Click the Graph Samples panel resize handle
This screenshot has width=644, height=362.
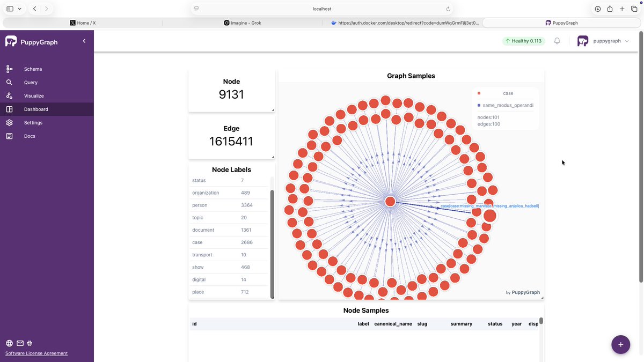click(x=542, y=297)
